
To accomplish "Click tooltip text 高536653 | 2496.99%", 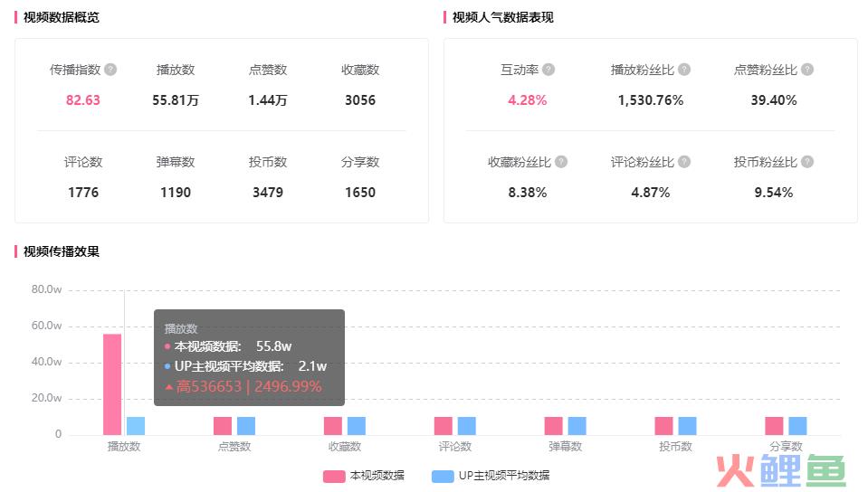I will [248, 386].
